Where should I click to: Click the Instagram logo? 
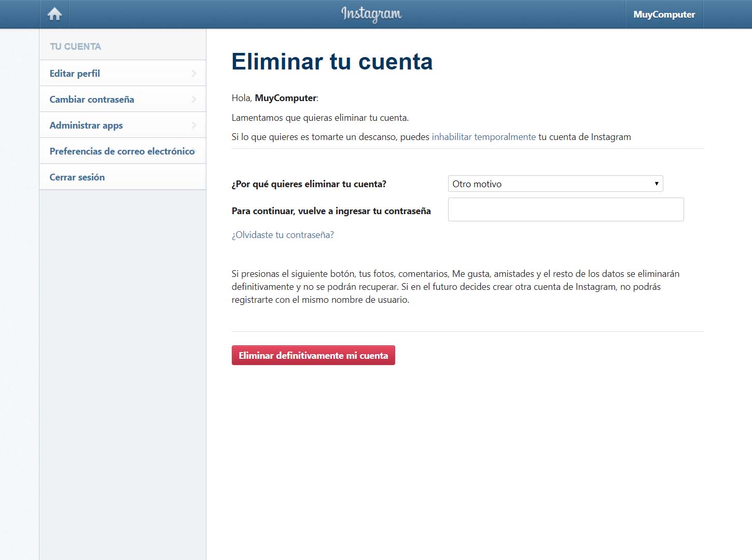tap(371, 14)
